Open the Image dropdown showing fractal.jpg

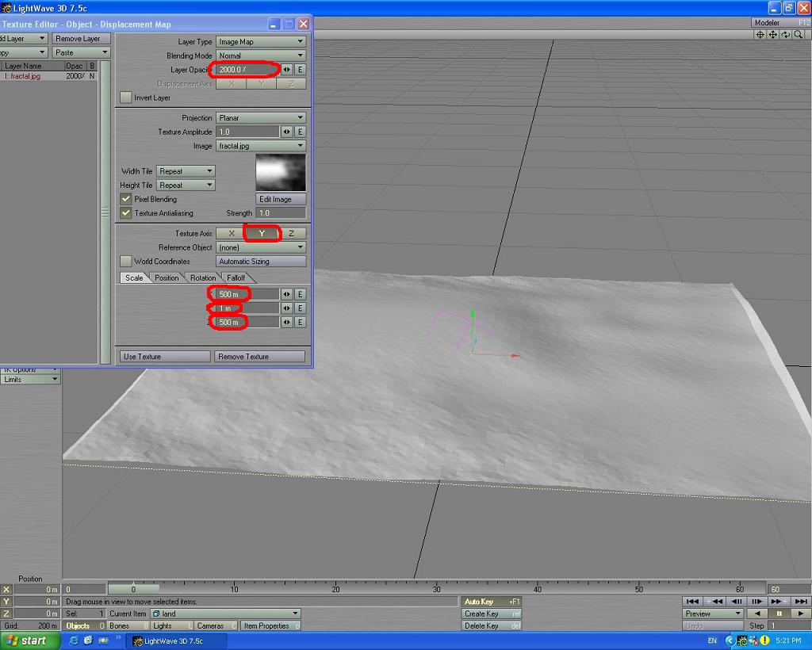pos(261,146)
